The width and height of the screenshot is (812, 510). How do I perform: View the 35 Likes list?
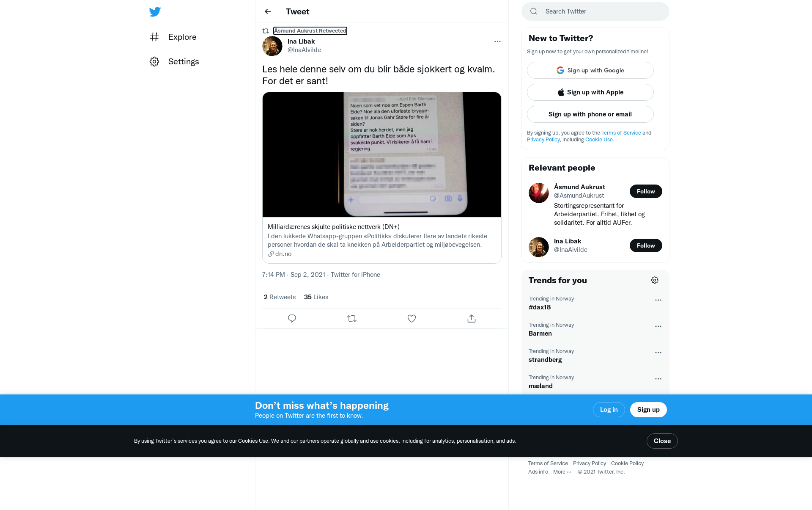316,297
